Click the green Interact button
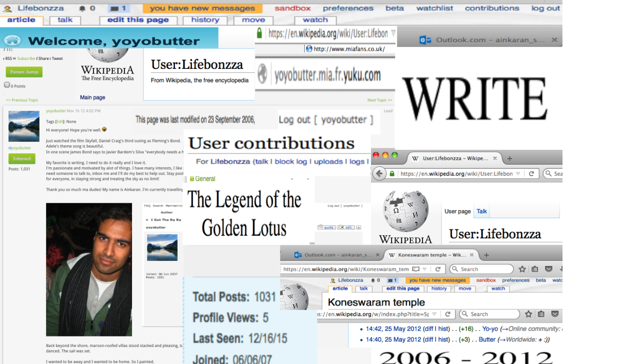640x364 pixels. point(22,159)
